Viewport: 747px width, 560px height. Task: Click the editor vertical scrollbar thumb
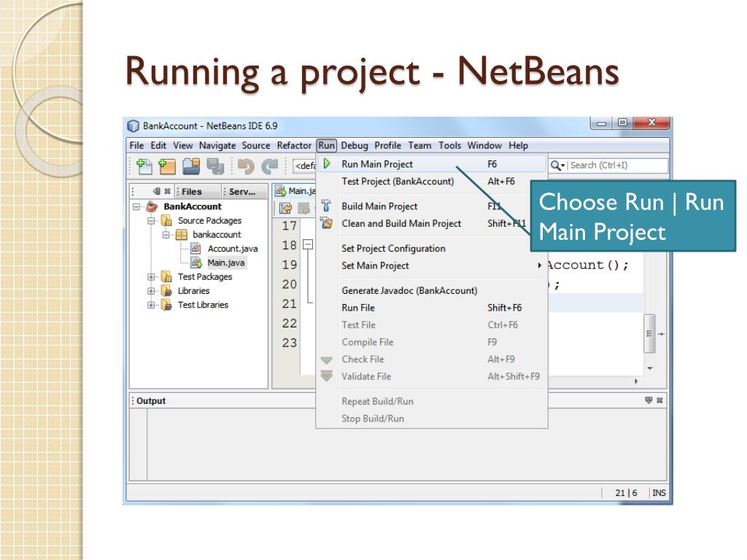(649, 333)
